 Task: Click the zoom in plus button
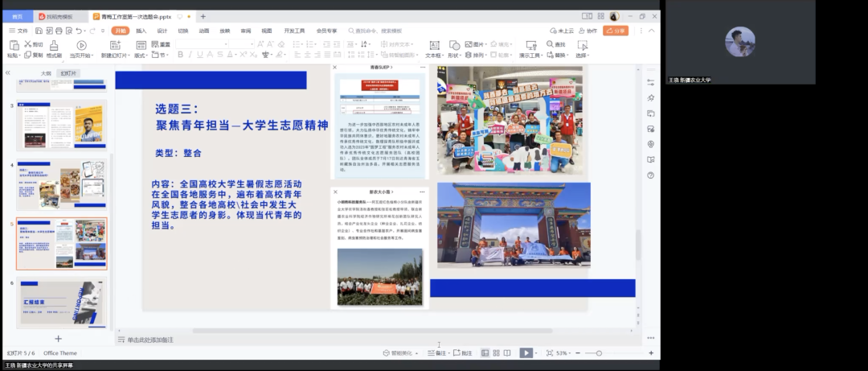[x=651, y=353]
